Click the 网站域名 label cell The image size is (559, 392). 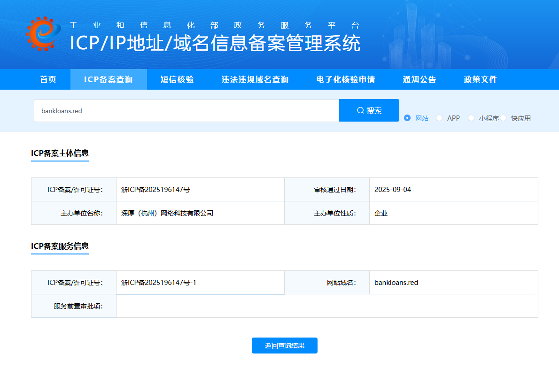pos(327,283)
